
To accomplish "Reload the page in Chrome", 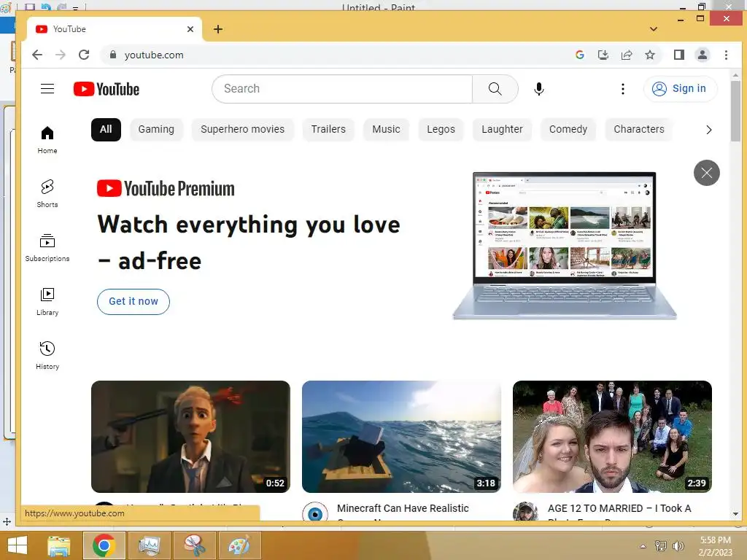I will 84,55.
